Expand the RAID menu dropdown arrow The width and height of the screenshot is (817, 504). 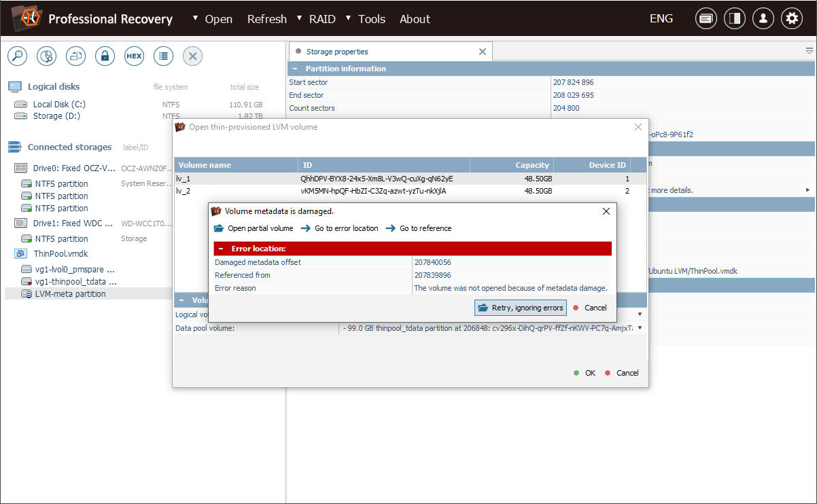tap(299, 18)
